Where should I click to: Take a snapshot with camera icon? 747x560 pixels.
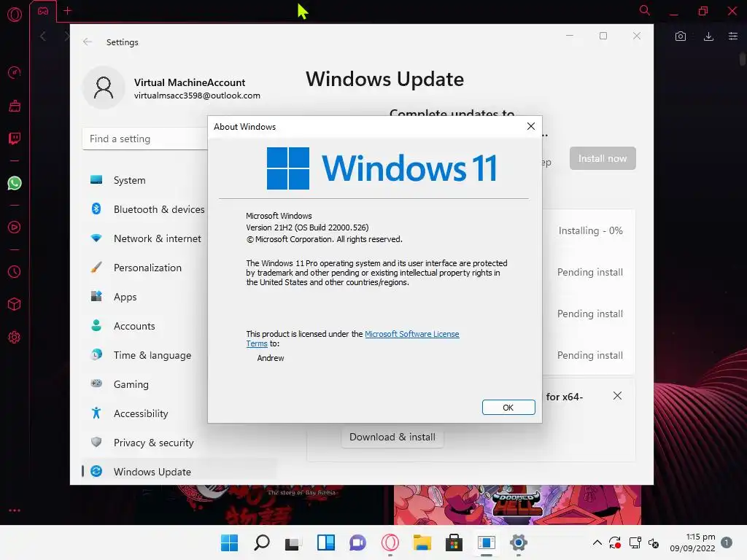(681, 36)
